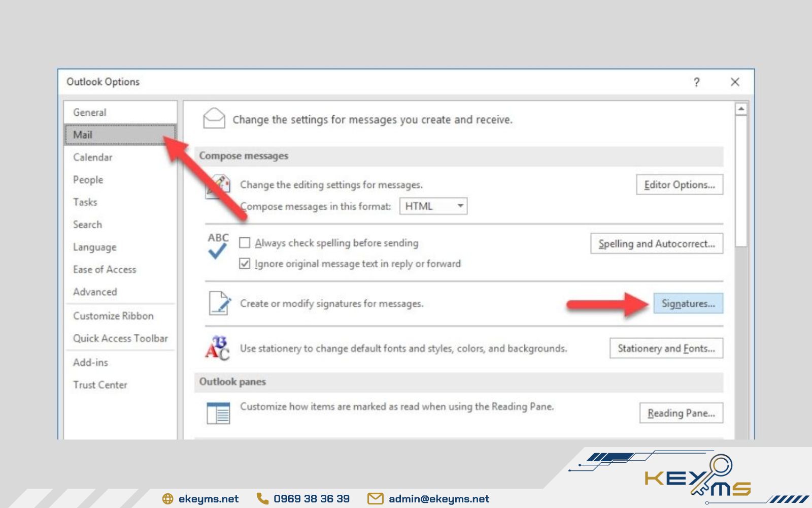Open the Advanced options category
Screen dimensions: 812x508
[x=120, y=292]
